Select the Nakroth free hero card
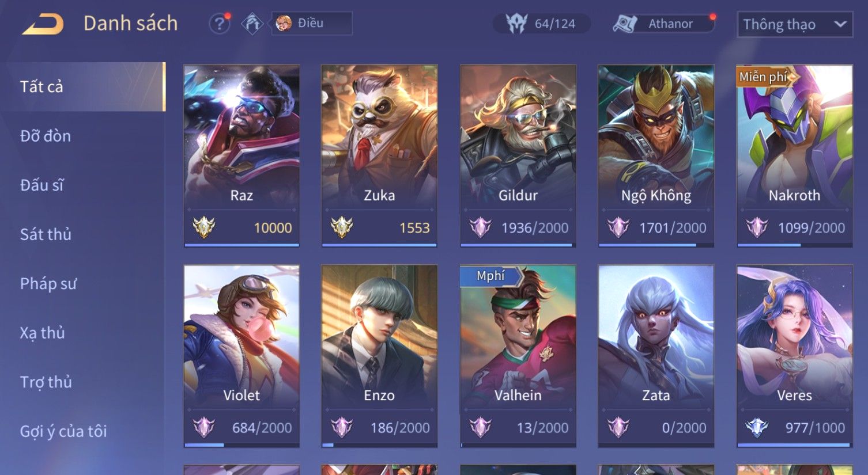868x475 pixels. coord(794,155)
